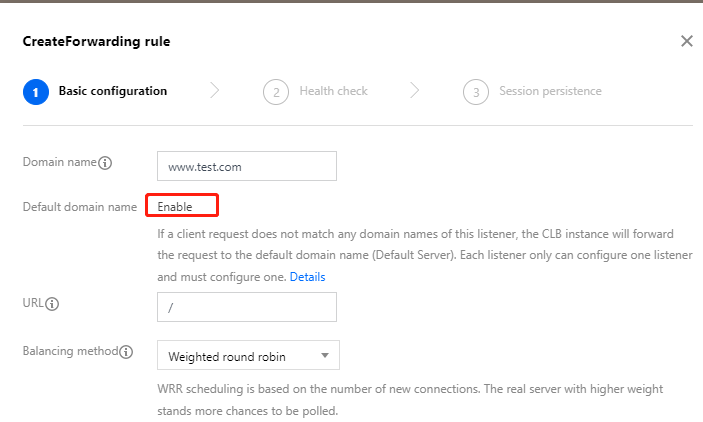Click the info icon beside URL
This screenshot has height=422, width=703.
(53, 303)
